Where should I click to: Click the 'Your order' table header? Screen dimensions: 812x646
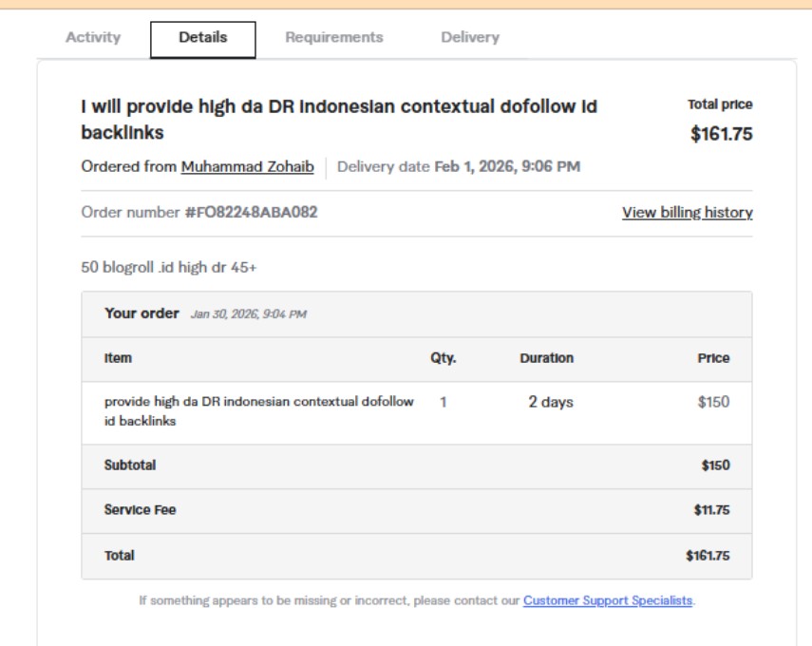[142, 313]
